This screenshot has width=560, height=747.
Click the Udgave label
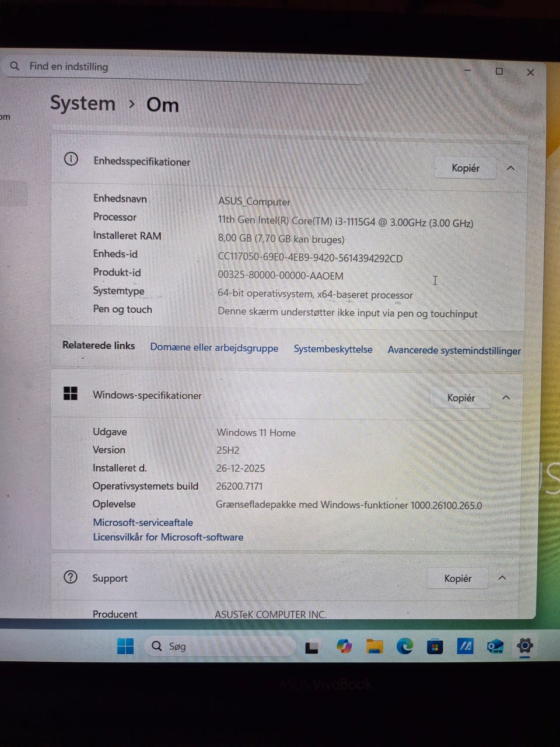[110, 432]
